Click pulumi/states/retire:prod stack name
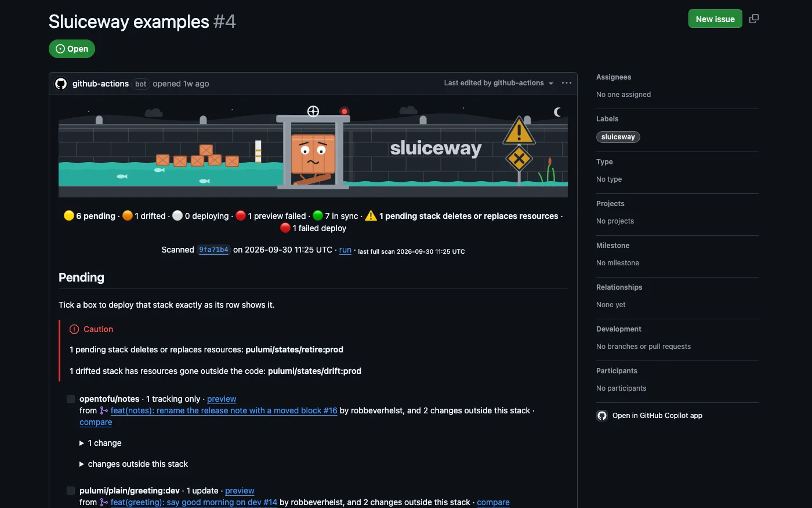The image size is (812, 508). tap(294, 350)
